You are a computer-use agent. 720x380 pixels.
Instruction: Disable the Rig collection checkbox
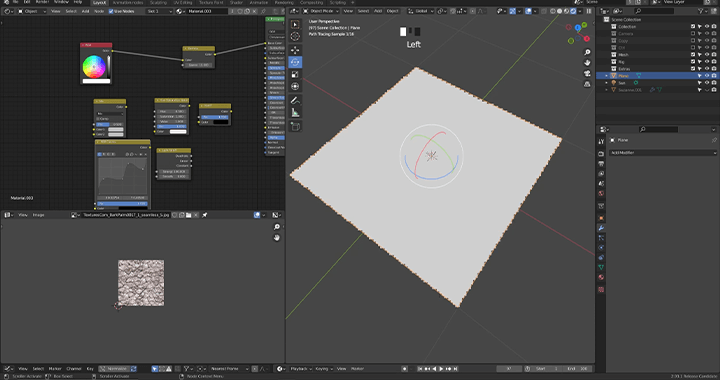click(693, 61)
